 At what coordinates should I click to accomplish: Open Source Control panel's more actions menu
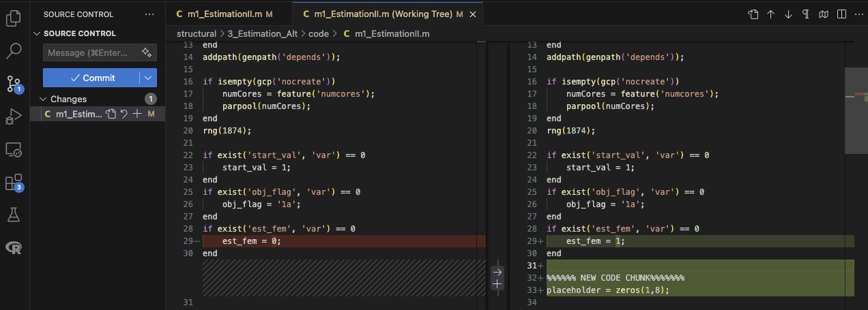coord(149,14)
